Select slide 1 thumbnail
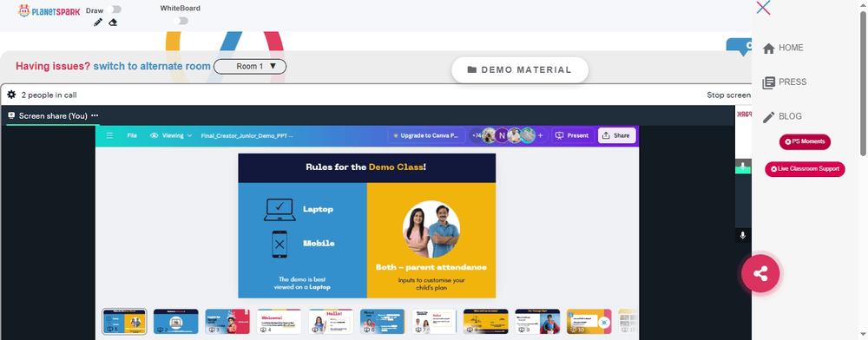 [124, 322]
